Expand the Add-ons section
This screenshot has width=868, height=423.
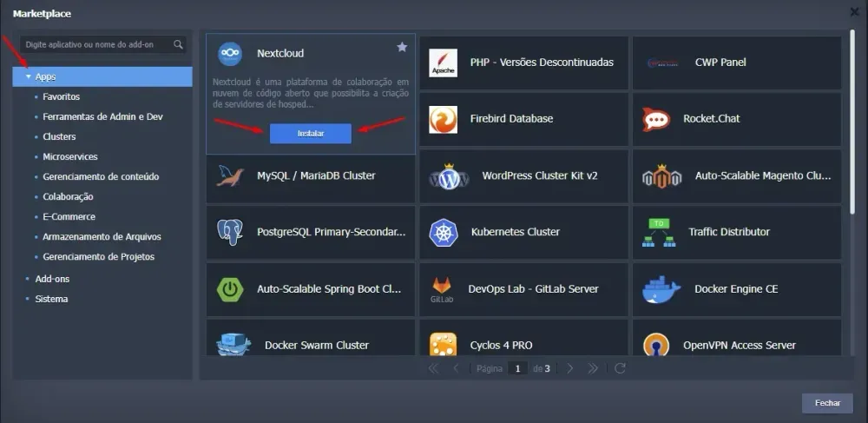52,279
